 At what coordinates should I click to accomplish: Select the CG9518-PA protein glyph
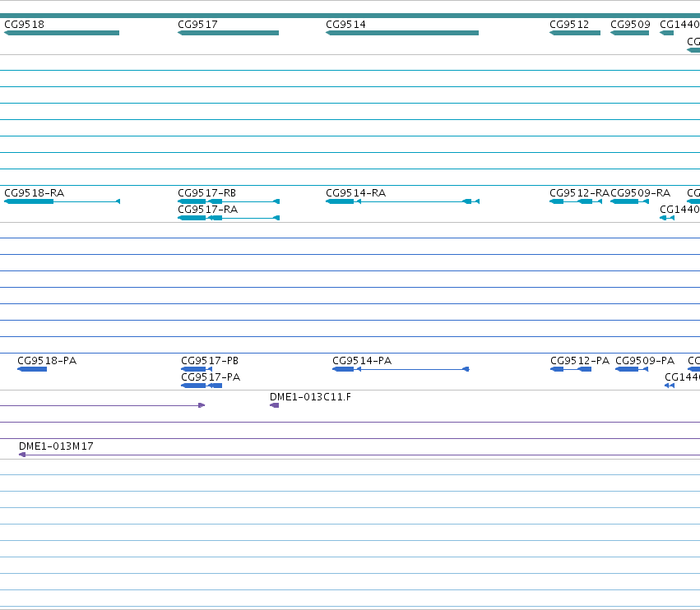point(32,369)
